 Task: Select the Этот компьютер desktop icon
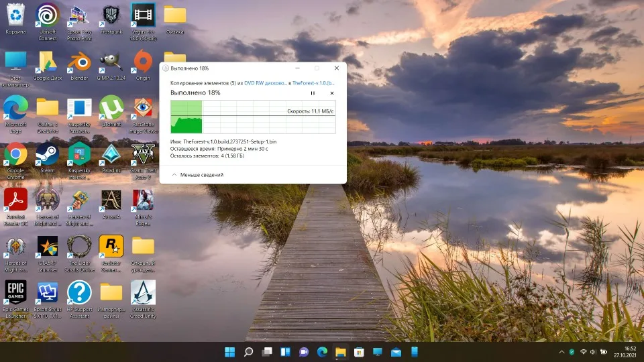coord(15,68)
